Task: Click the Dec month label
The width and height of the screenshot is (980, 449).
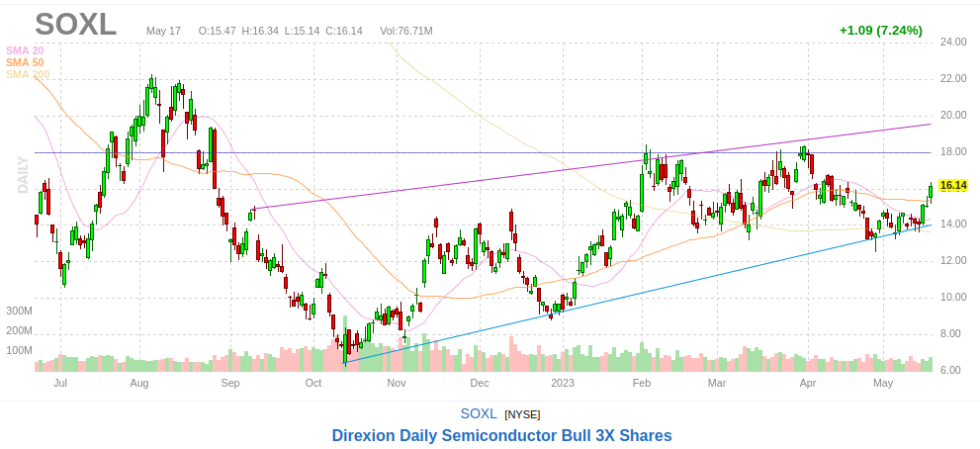Action: [x=480, y=383]
